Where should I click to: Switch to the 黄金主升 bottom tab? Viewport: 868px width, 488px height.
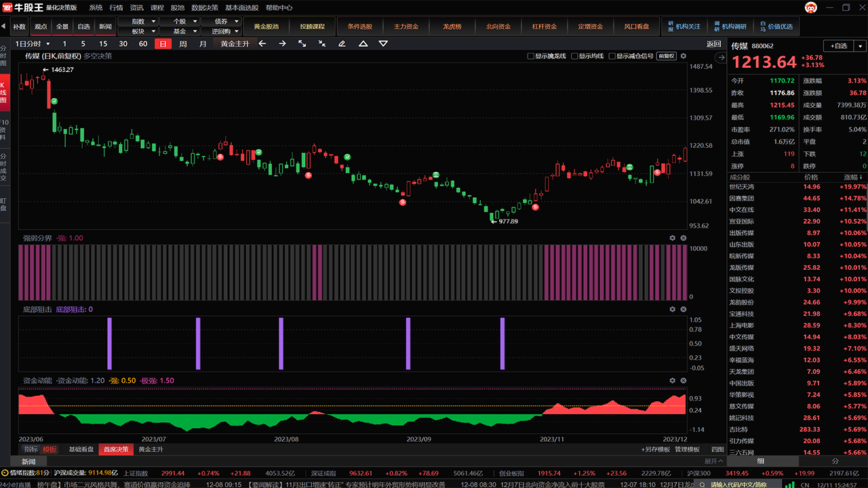151,449
